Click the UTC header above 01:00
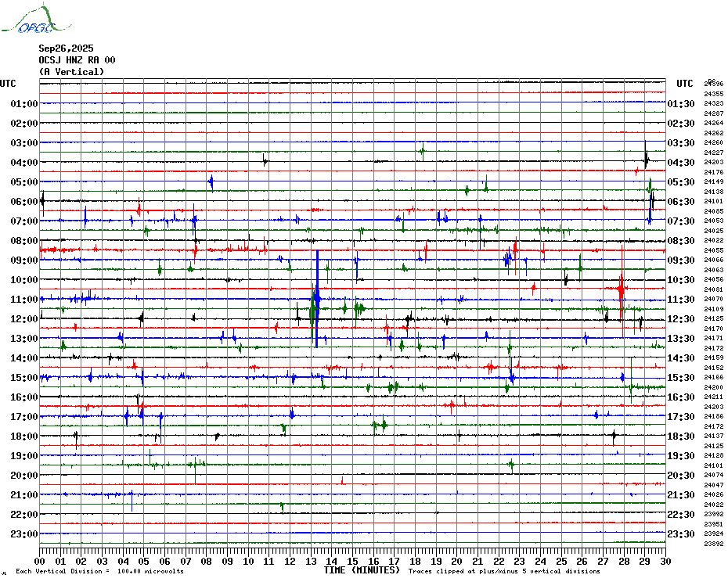Image resolution: width=728 pixels, height=582 pixels. pos(8,84)
